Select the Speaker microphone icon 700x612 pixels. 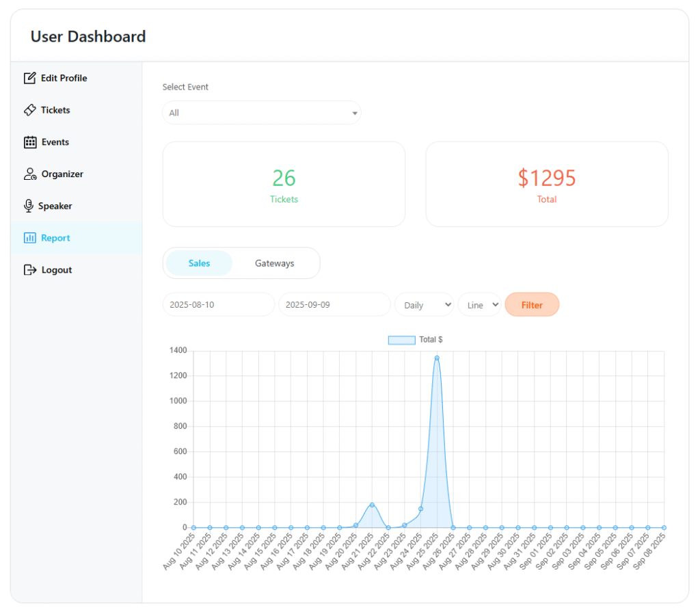point(28,205)
